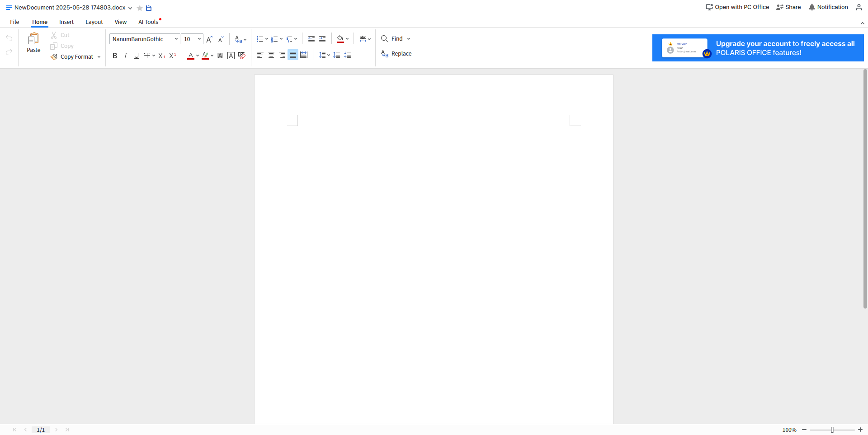Image resolution: width=868 pixels, height=435 pixels.
Task: Expand bullet list style dropdown arrow
Action: coord(267,39)
